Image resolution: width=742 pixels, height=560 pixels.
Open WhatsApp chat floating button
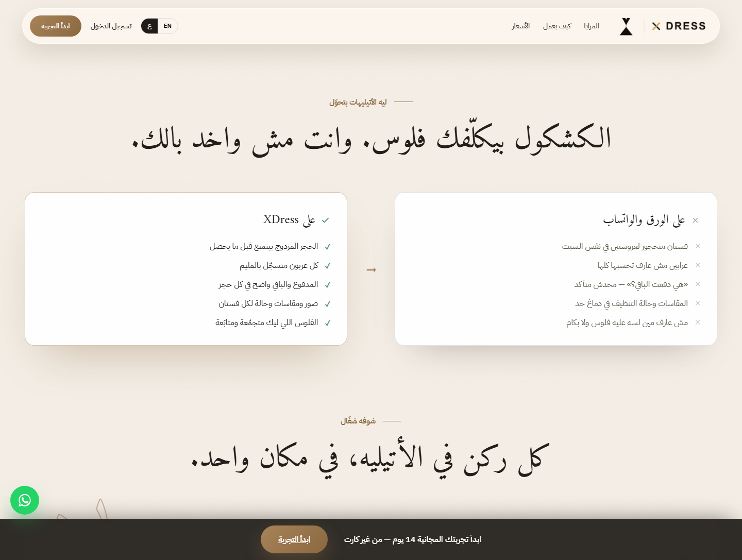25,500
